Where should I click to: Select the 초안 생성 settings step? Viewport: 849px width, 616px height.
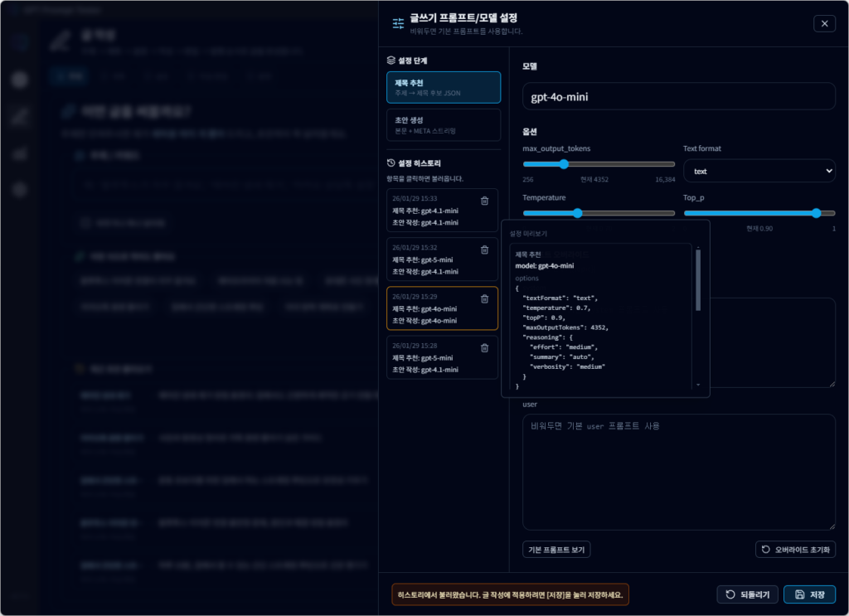(x=443, y=125)
